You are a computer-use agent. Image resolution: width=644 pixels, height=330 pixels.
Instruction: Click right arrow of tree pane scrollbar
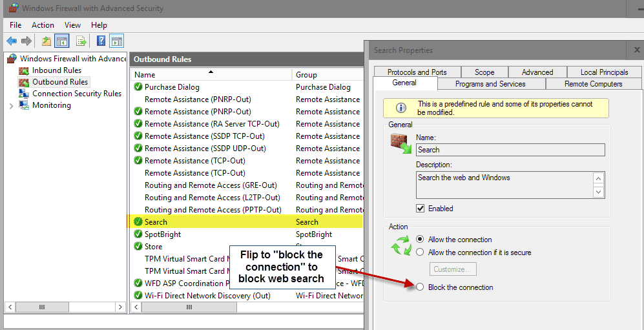pyautogui.click(x=120, y=307)
